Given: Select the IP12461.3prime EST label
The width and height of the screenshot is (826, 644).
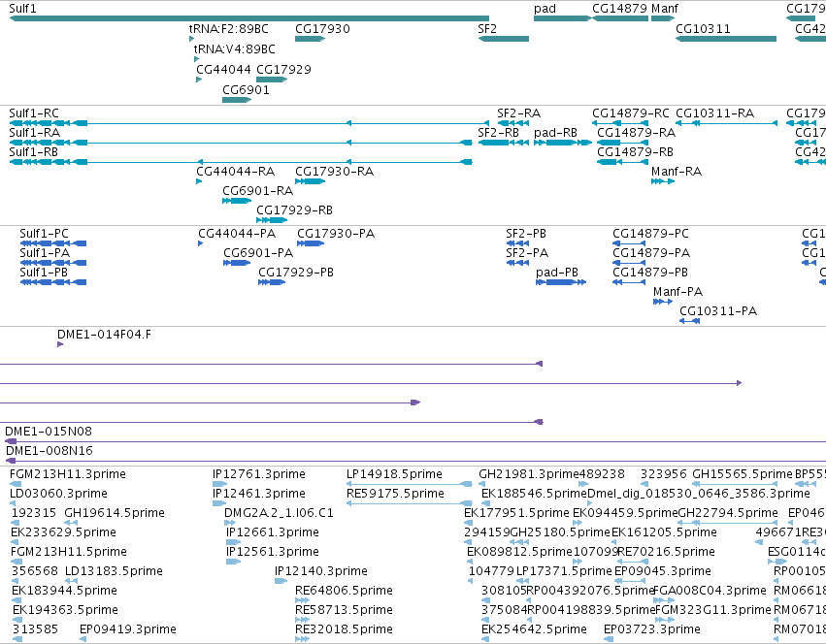Looking at the screenshot, I should [259, 494].
